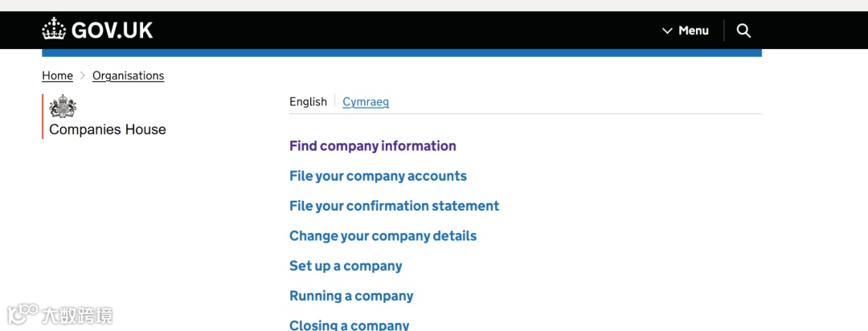This screenshot has height=331, width=868.
Task: Open the Organisations breadcrumb link
Action: (x=128, y=76)
